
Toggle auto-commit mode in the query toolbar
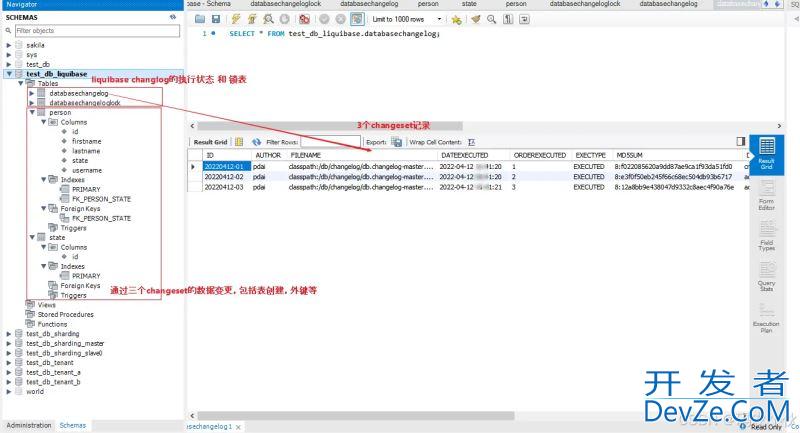(357, 19)
